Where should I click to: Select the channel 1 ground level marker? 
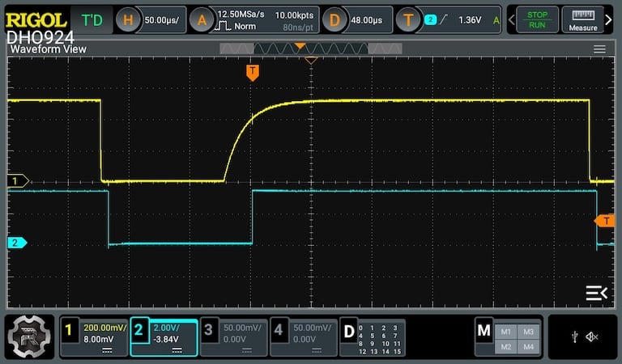pyautogui.click(x=18, y=181)
